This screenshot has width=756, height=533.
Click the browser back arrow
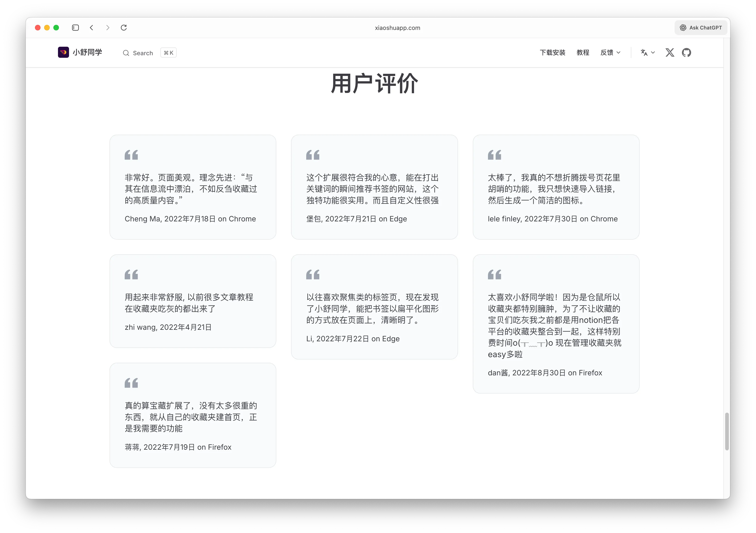(92, 28)
